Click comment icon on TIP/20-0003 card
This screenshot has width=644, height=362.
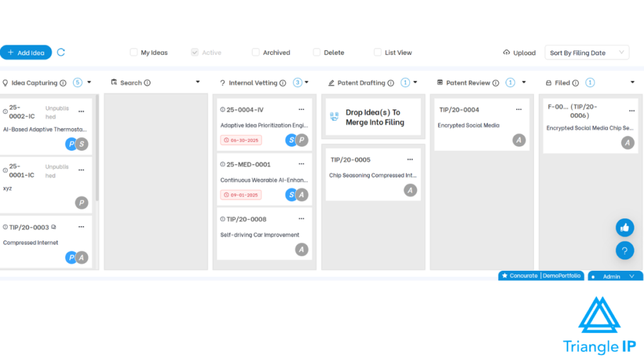(x=54, y=228)
